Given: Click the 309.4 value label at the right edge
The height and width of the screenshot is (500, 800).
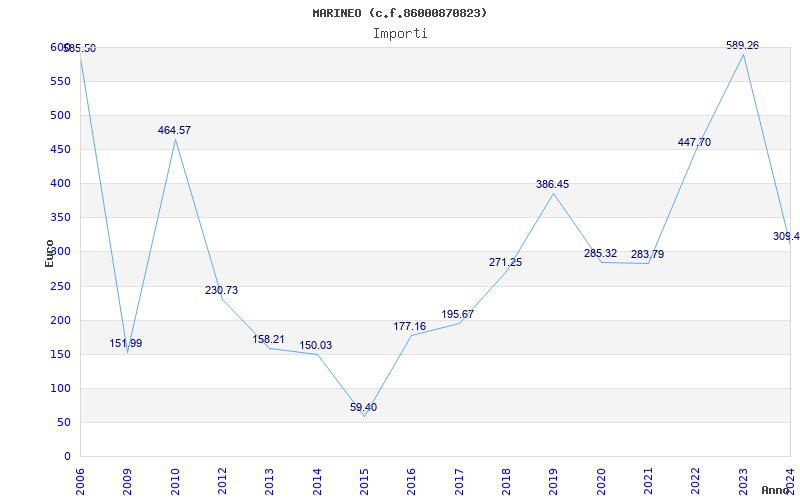Looking at the screenshot, I should (786, 236).
